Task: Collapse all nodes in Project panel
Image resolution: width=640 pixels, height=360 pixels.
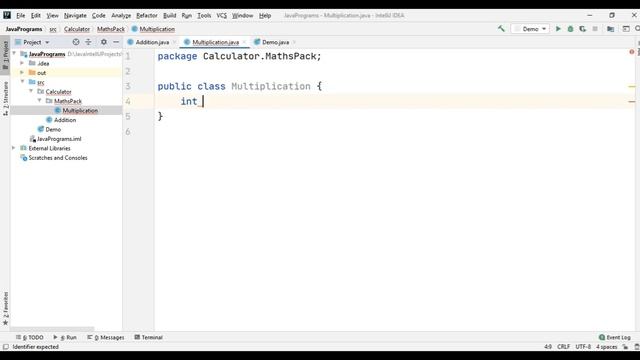Action: tap(88, 42)
